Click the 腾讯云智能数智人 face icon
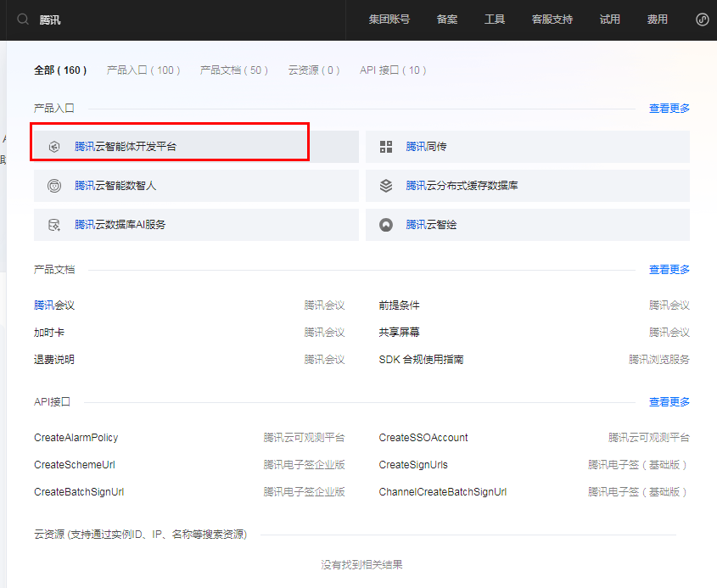Viewport: 717px width, 588px height. pyautogui.click(x=54, y=186)
